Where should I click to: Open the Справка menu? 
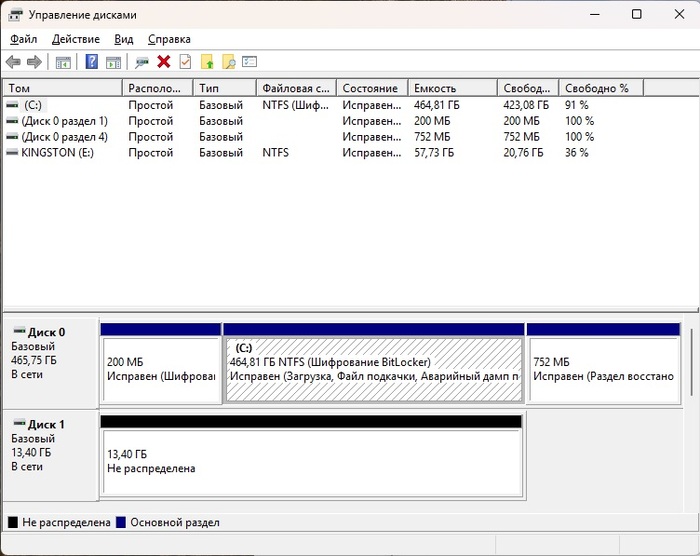[x=169, y=39]
